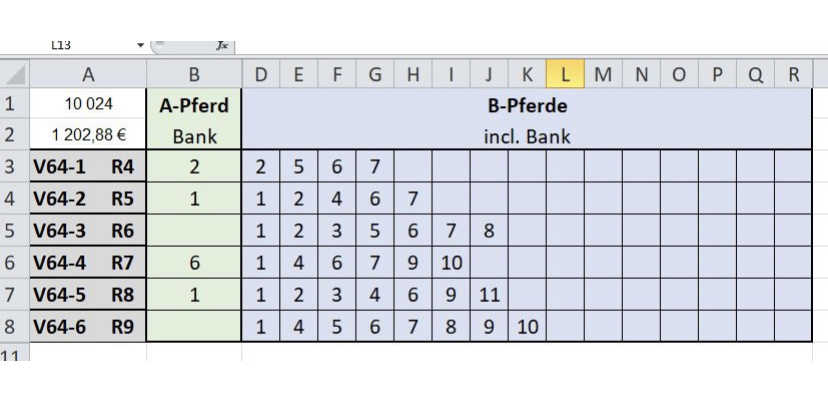Image resolution: width=828 pixels, height=396 pixels.
Task: Click the Select All corner triangle
Action: click(15, 74)
